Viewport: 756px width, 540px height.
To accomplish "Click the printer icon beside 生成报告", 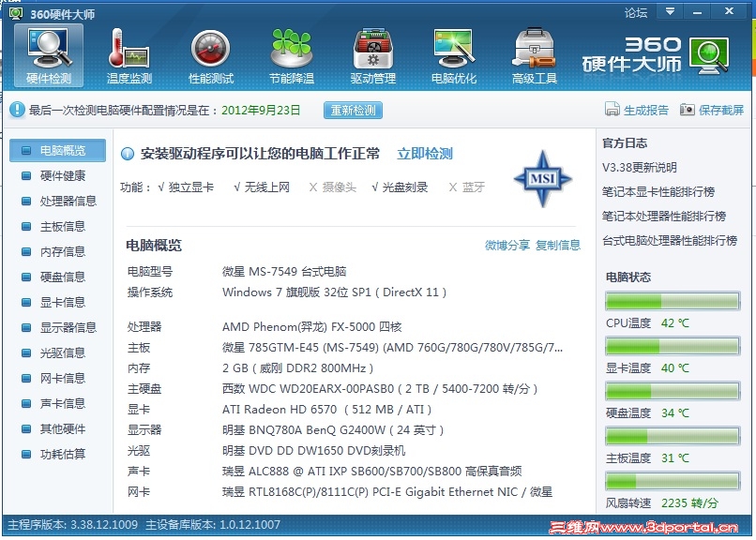I will 612,110.
